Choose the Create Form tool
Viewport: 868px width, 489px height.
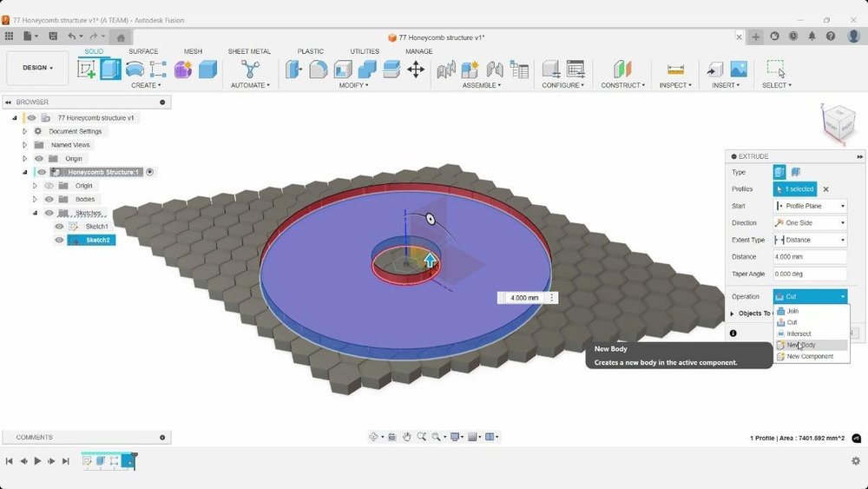[x=182, y=69]
